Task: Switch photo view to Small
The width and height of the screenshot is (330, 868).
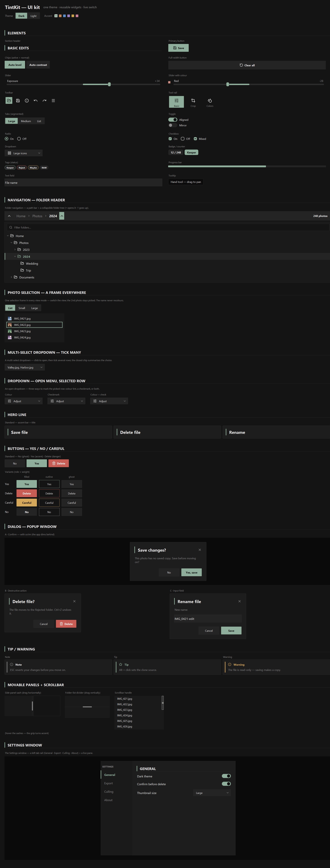Action: (x=22, y=308)
